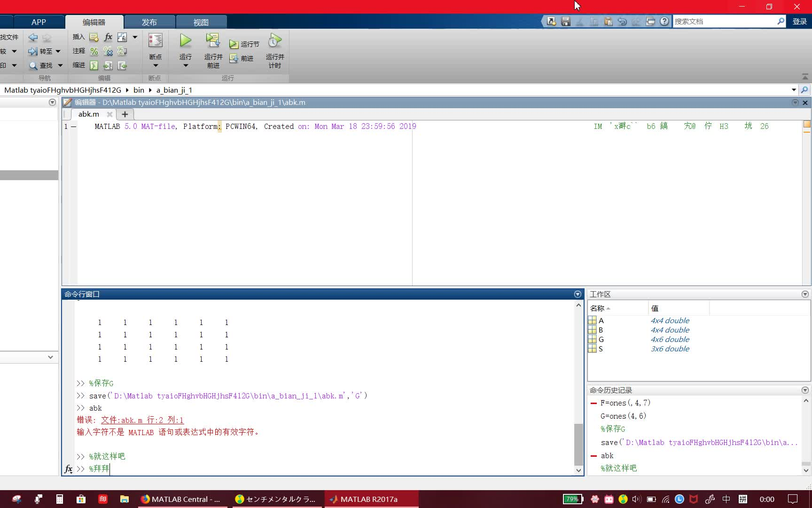Open the Calculator icon in taskbar
Image resolution: width=812 pixels, height=508 pixels.
[60, 499]
